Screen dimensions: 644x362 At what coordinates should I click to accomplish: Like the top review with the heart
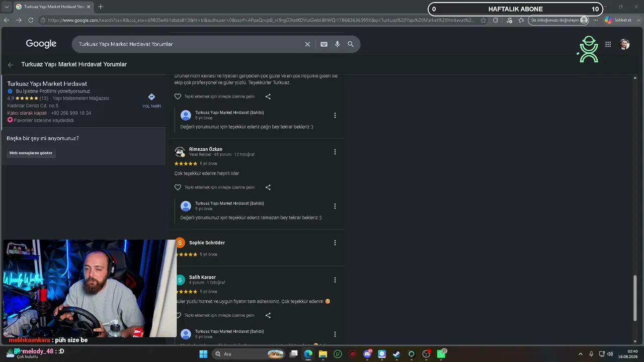tap(178, 97)
